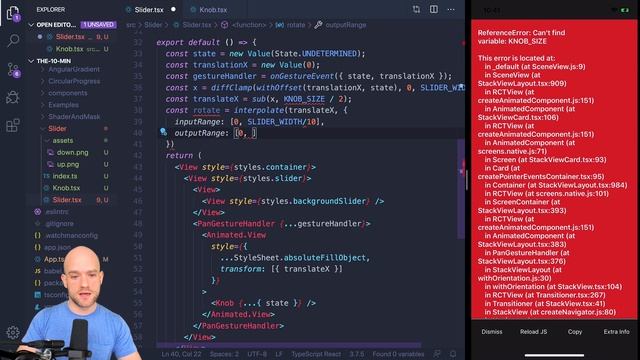Click the lightbulb quick-fix icon on line 40
Image resolution: width=640 pixels, height=360 pixels.
[x=163, y=132]
